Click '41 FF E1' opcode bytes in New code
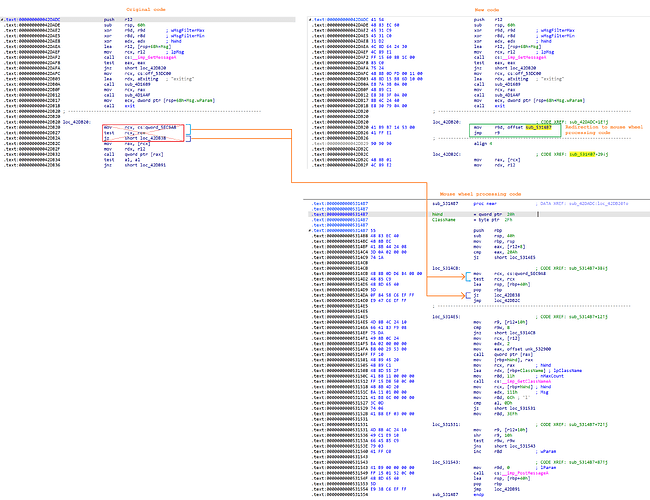 [380, 133]
